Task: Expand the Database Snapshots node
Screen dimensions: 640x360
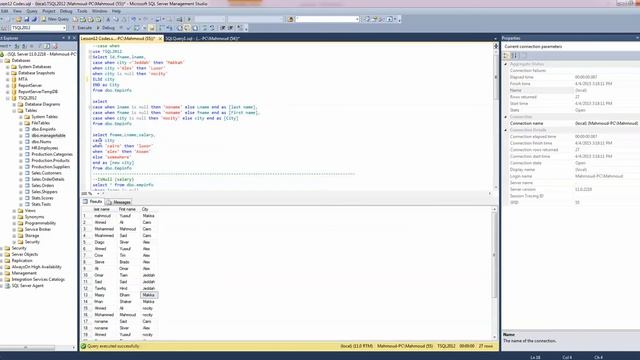Action: point(8,73)
